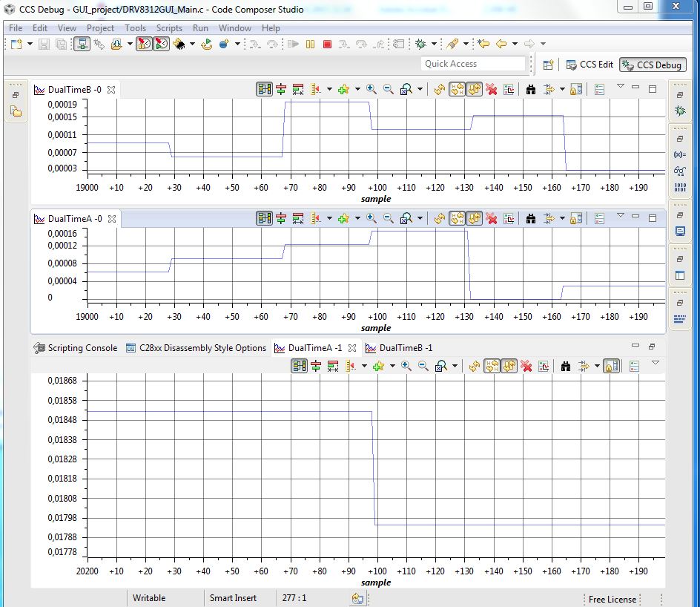Viewport: 700px width, 607px height.
Task: Click the Terminate red stop button
Action: click(x=327, y=44)
